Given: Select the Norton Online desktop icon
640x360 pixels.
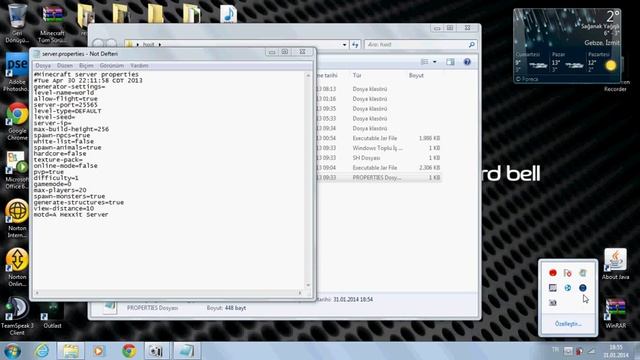Looking at the screenshot, I should tap(17, 267).
